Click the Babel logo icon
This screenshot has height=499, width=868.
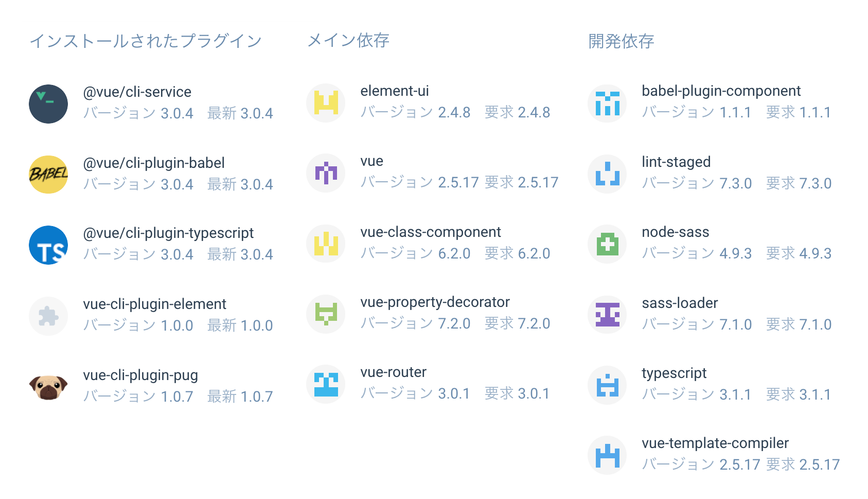[48, 175]
